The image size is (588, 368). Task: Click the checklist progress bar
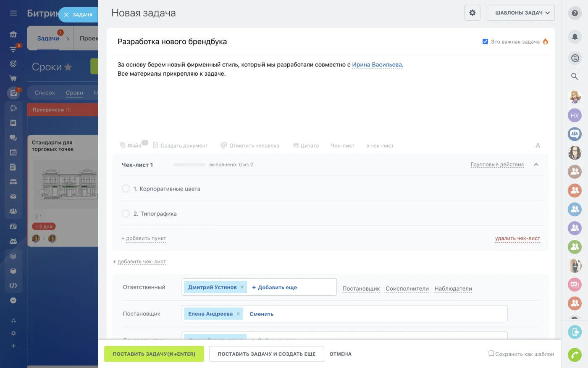point(189,165)
